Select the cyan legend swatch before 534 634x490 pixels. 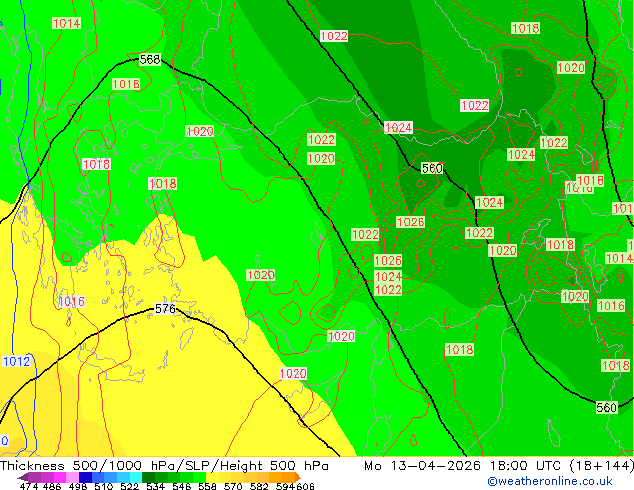tap(136, 477)
